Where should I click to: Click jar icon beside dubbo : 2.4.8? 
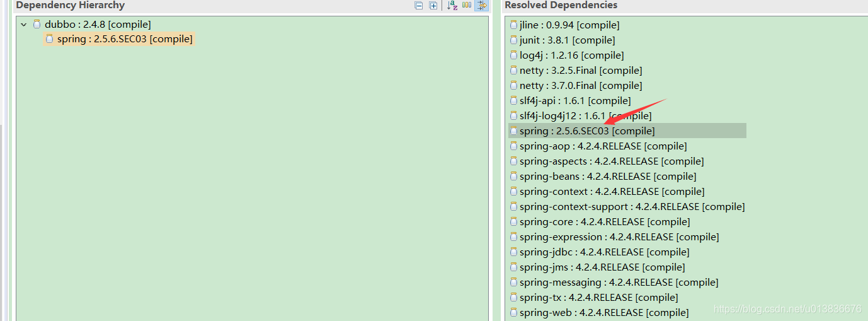click(37, 25)
